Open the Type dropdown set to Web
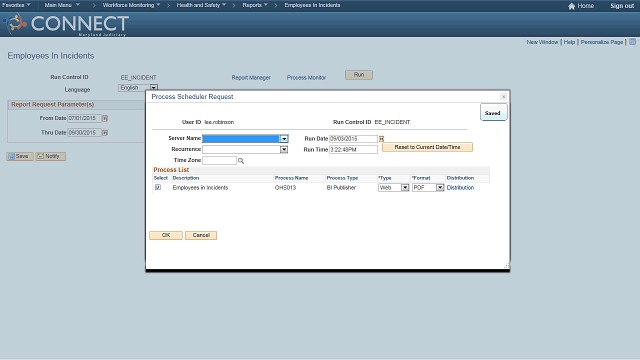Viewport: 640px width, 360px height. point(405,188)
